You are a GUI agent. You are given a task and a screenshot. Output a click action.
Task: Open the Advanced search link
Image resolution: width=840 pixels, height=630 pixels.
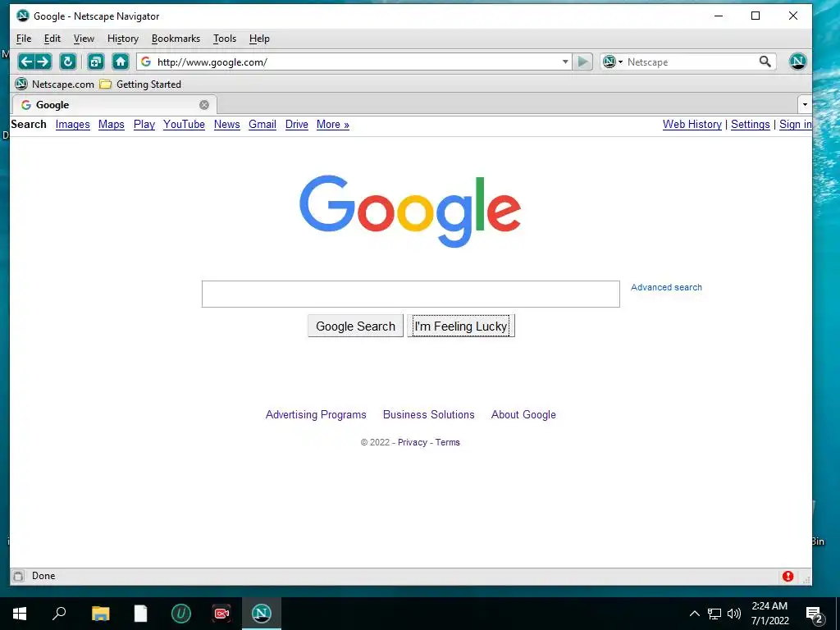coord(666,287)
